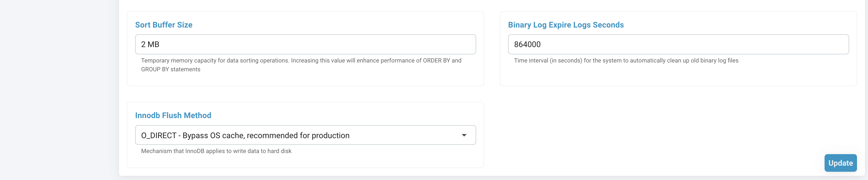Select the O_DIRECT flush method text
868x180 pixels.
point(245,135)
